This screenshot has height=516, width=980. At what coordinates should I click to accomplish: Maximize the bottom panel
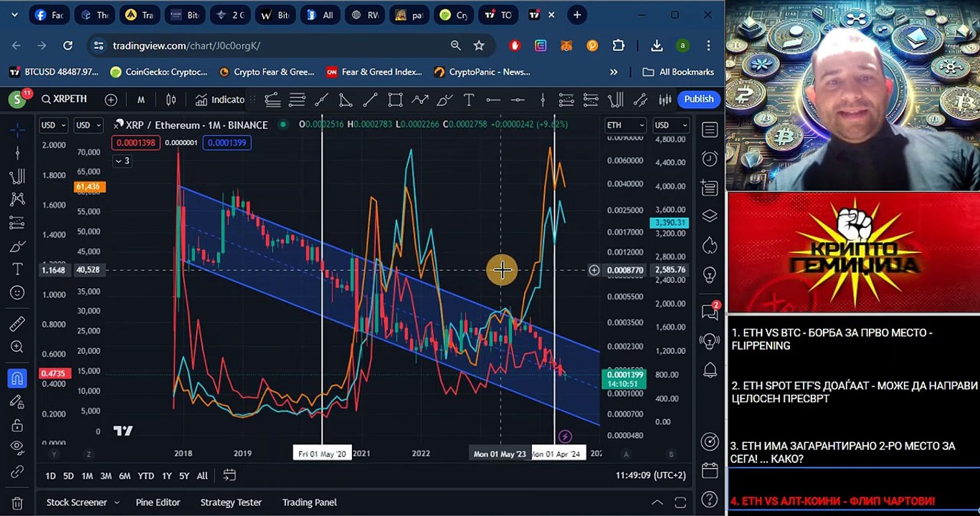(681, 502)
